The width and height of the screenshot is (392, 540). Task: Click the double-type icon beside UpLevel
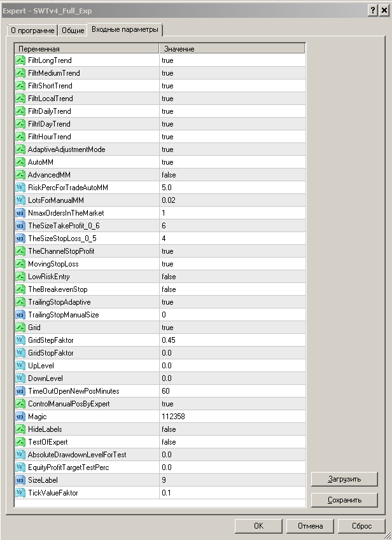click(20, 366)
